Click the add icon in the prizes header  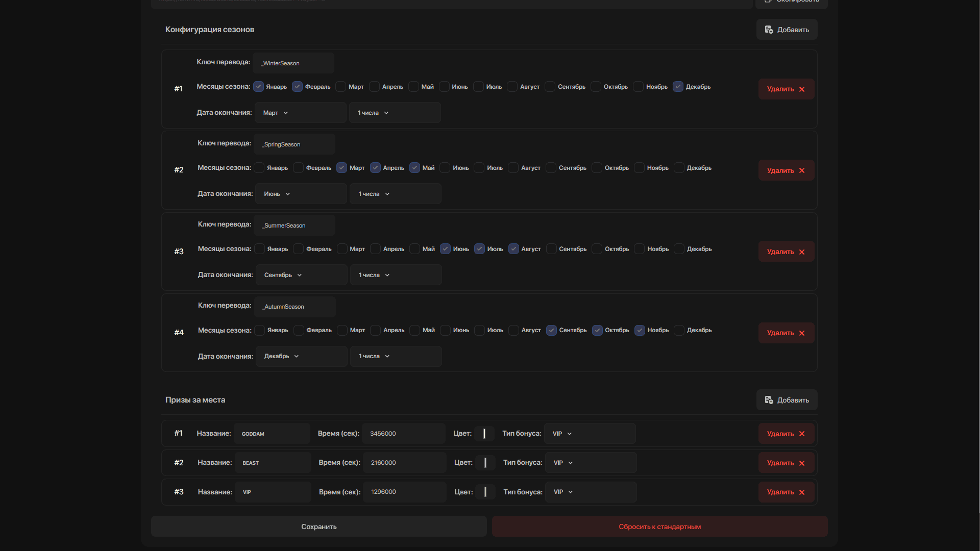tap(769, 400)
